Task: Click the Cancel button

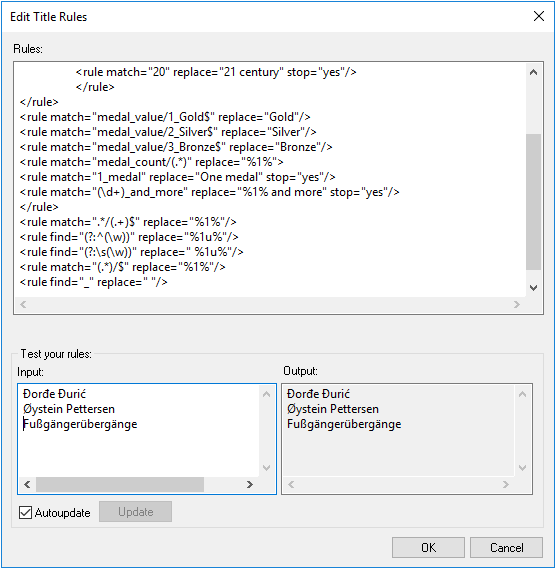Action: click(506, 547)
